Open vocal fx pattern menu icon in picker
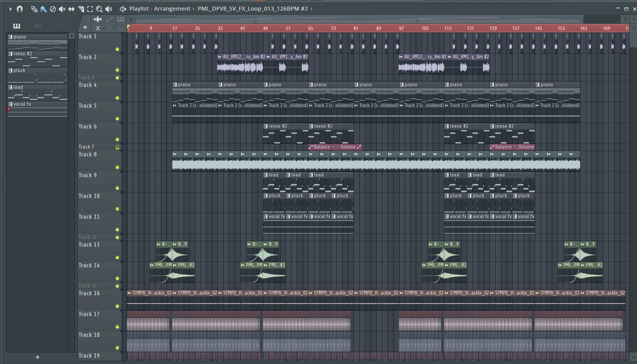The height and width of the screenshot is (364, 637). tap(10, 104)
